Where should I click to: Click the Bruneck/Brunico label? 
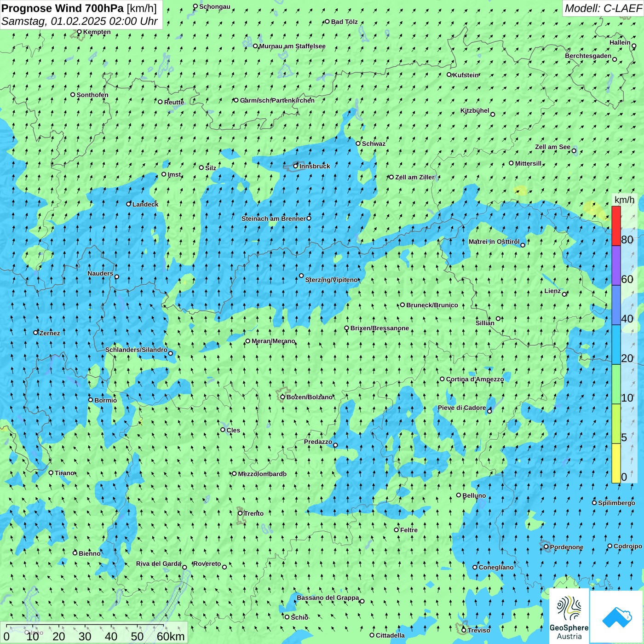point(432,305)
